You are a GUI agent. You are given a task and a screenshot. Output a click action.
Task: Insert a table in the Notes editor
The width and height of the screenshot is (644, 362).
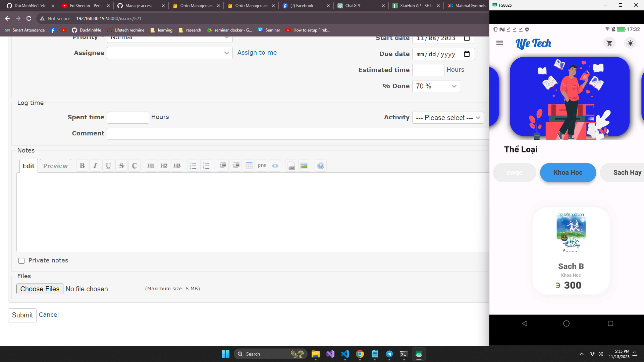pos(249,166)
